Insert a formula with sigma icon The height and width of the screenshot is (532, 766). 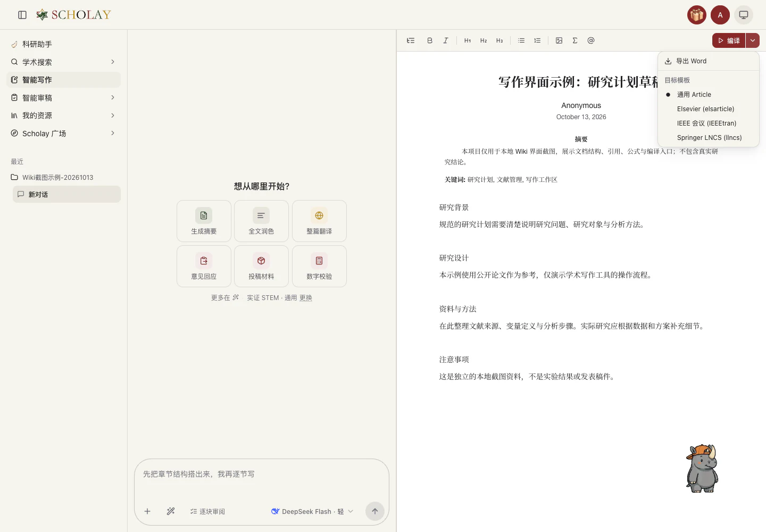[575, 40]
